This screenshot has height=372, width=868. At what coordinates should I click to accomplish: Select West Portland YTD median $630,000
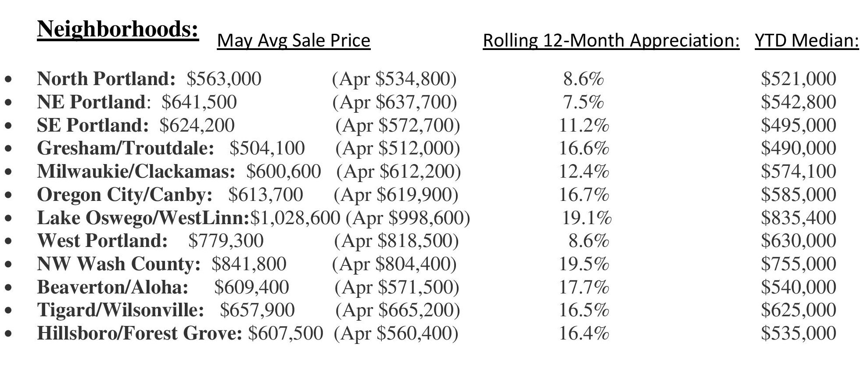(x=799, y=241)
